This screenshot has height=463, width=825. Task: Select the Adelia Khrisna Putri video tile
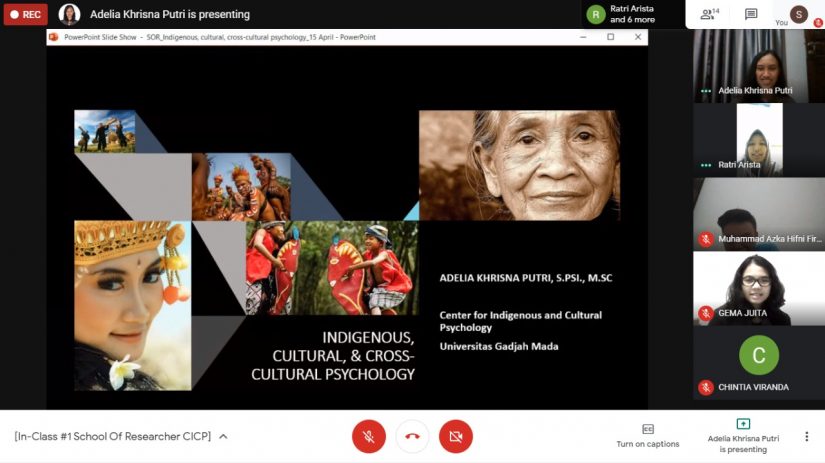point(758,65)
